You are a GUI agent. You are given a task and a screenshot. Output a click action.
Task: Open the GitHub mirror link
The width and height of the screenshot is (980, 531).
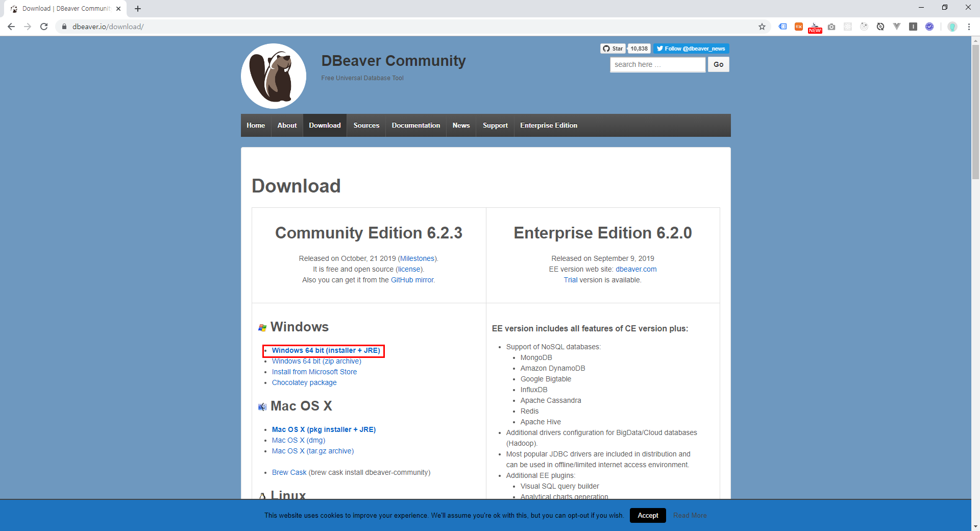pos(412,280)
